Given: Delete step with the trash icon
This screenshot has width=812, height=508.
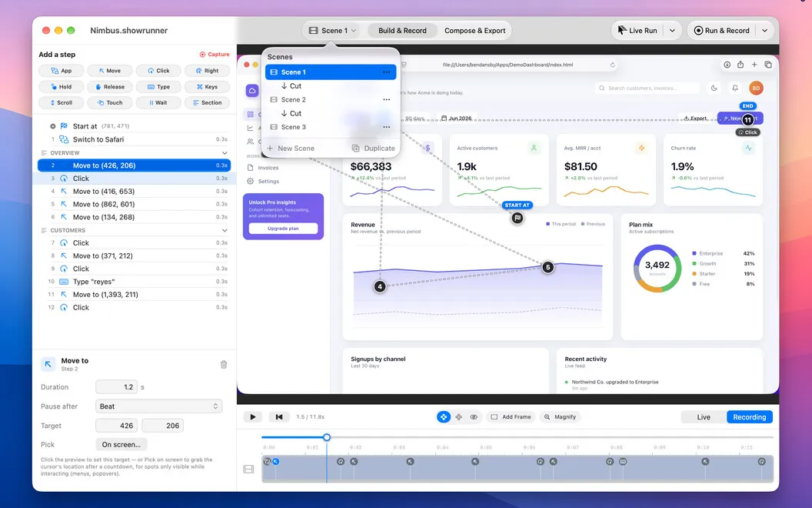Looking at the screenshot, I should coord(224,364).
